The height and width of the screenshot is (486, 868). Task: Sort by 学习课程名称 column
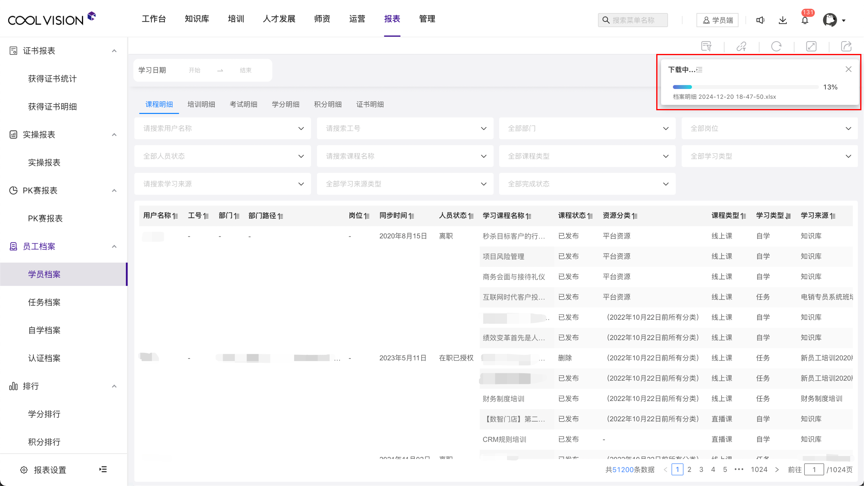click(x=529, y=216)
